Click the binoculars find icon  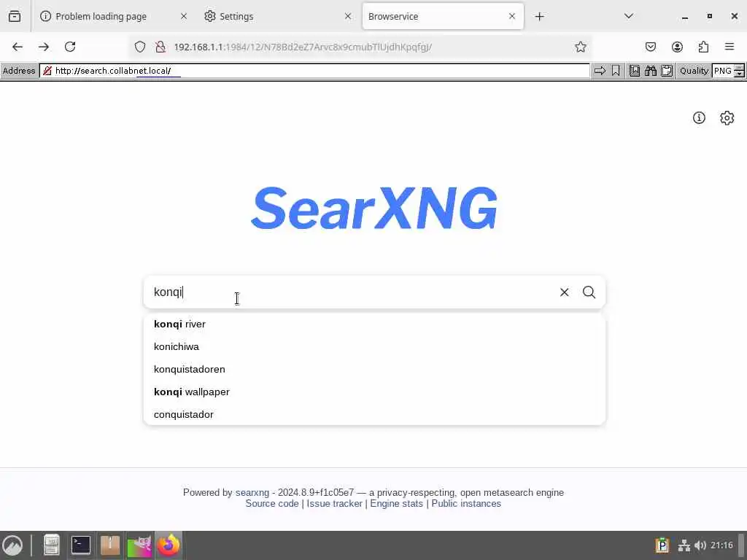pyautogui.click(x=650, y=71)
